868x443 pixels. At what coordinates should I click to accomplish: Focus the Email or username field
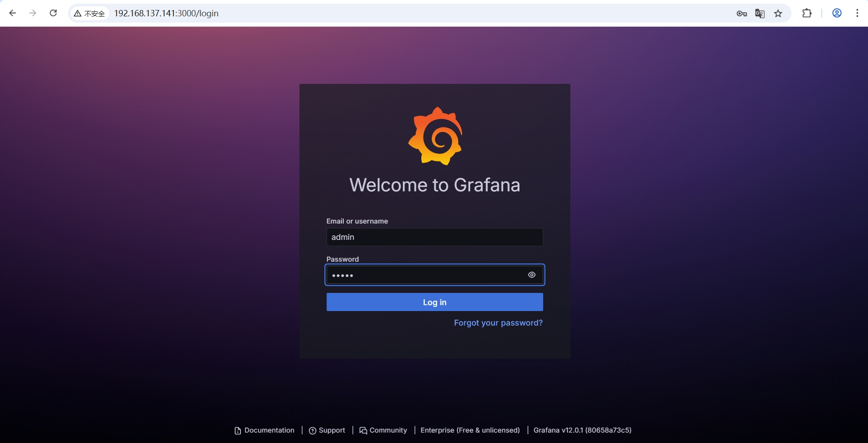point(434,237)
